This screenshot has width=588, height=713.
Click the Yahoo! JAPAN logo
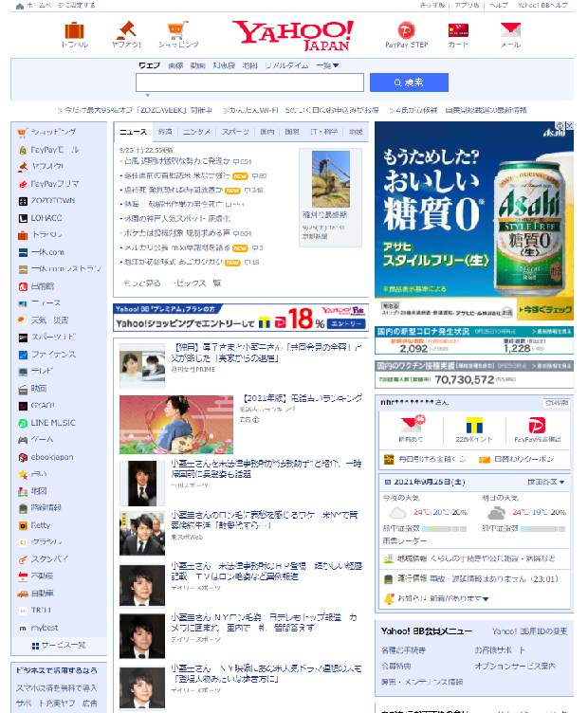pyautogui.click(x=293, y=35)
